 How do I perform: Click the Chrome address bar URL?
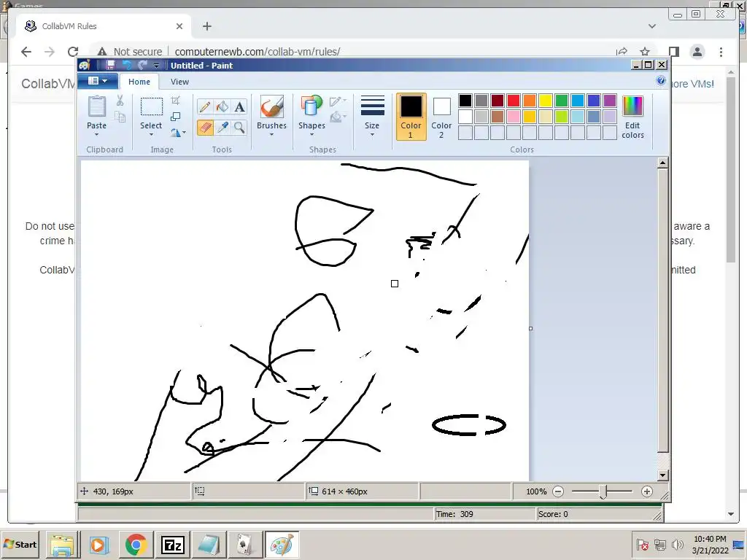click(258, 52)
